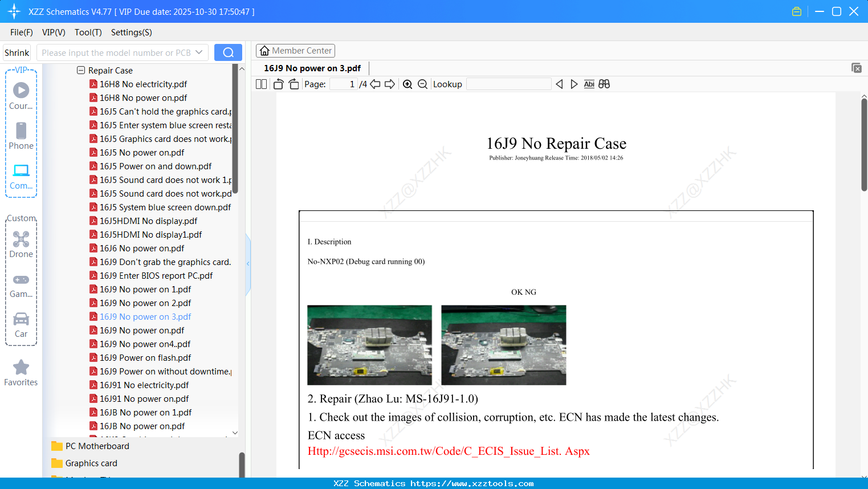Rotate the page clockwise
Screen dimensions: 868x489
tap(294, 84)
